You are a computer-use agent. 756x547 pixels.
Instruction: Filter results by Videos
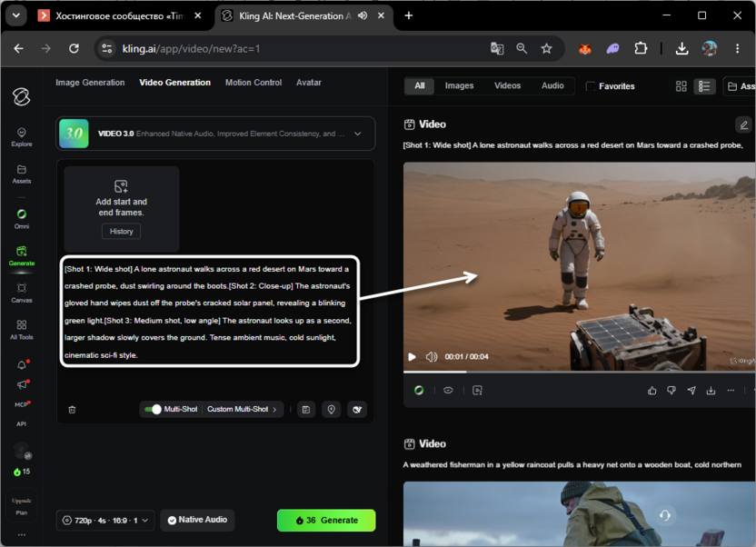pyautogui.click(x=507, y=85)
